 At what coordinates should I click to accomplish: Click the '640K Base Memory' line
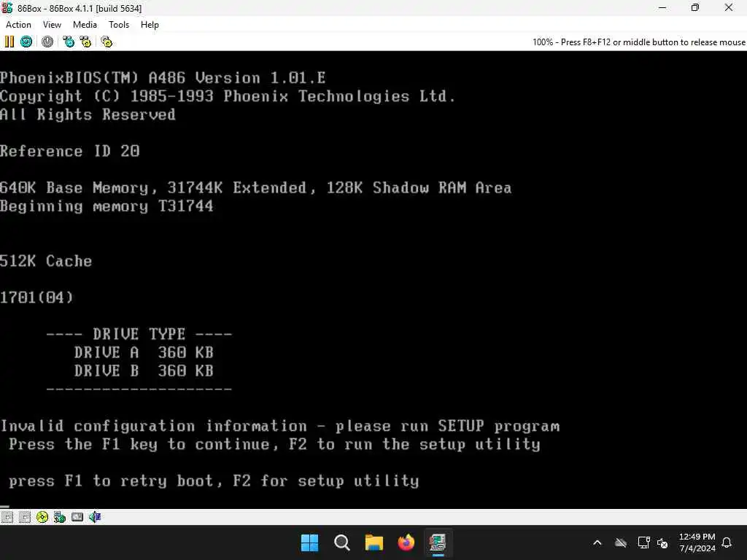(x=256, y=187)
